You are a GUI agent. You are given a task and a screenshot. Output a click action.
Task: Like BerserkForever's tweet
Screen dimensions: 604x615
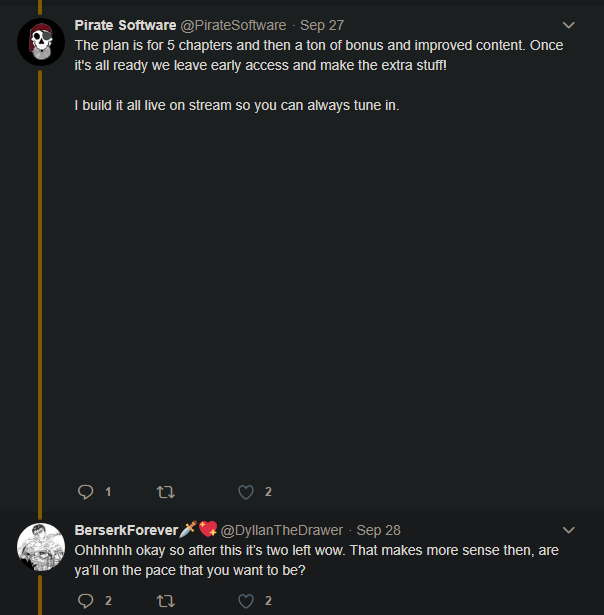(x=246, y=601)
